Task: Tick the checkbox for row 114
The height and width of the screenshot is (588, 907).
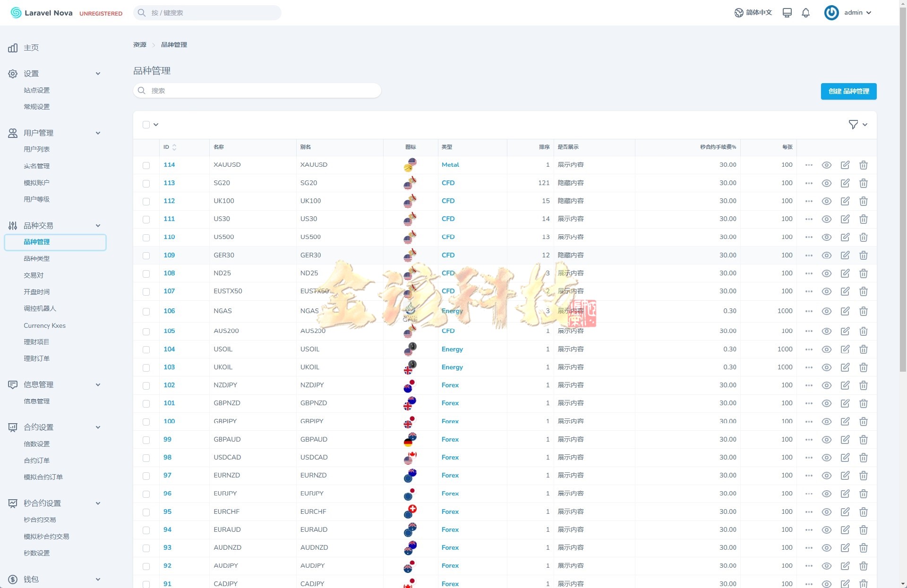Action: click(146, 165)
